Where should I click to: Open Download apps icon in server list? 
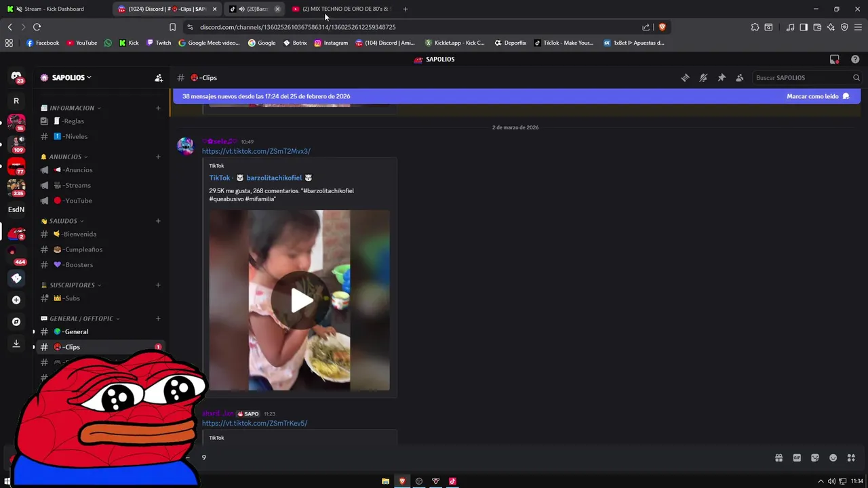(16, 344)
